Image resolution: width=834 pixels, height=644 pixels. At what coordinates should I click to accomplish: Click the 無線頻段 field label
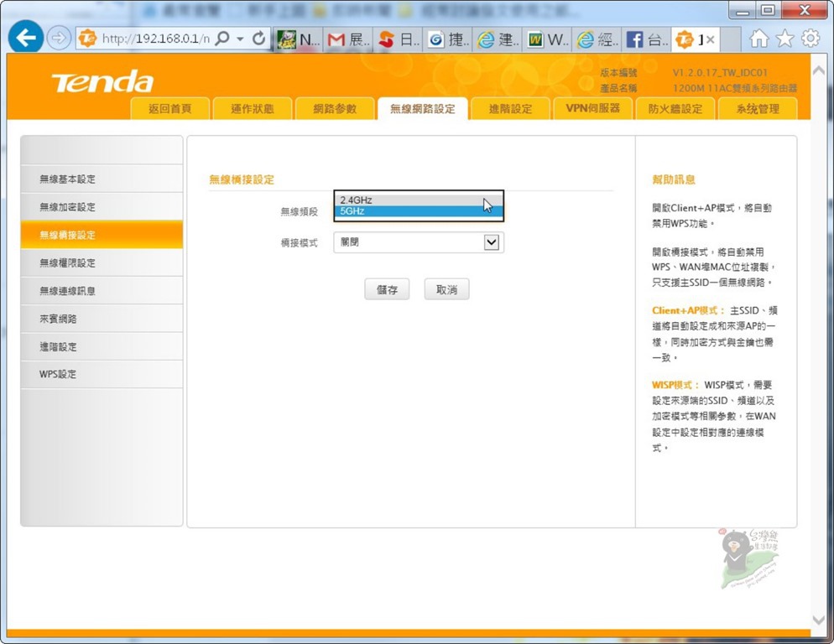pos(299,211)
